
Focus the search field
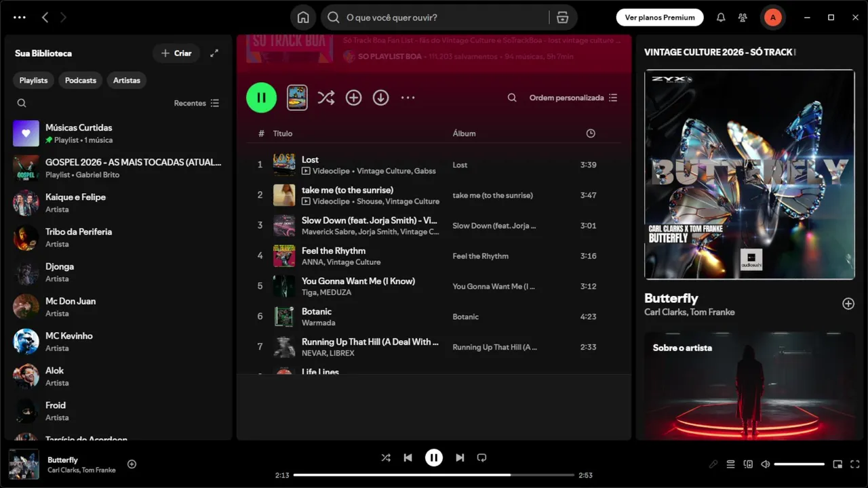click(448, 18)
